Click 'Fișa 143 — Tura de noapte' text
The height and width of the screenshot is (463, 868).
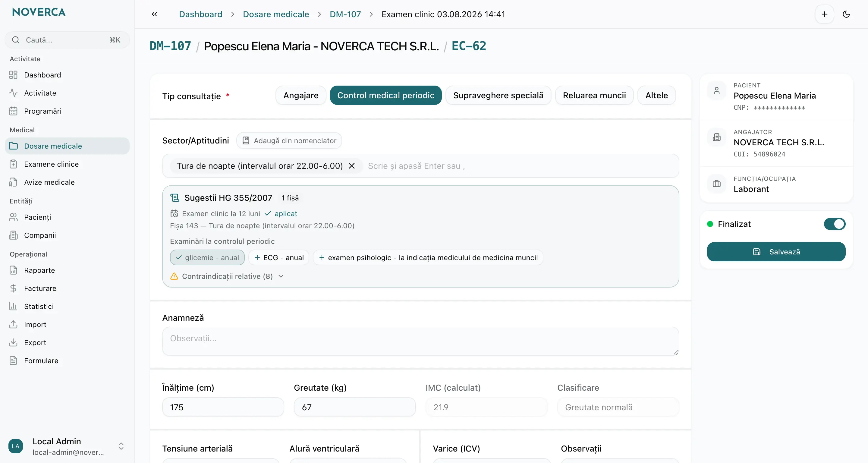click(262, 226)
